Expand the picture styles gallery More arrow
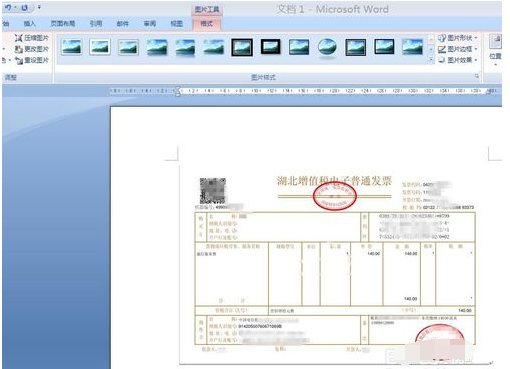The width and height of the screenshot is (510, 369). (x=431, y=60)
